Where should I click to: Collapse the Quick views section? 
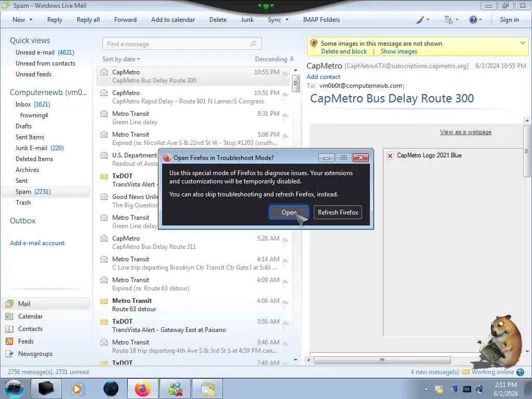point(30,41)
